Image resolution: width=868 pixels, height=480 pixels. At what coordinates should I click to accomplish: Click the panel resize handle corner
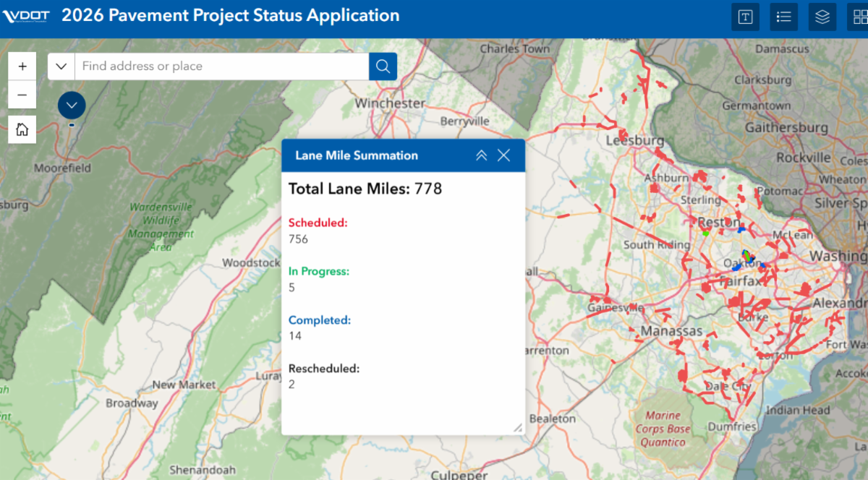[517, 427]
